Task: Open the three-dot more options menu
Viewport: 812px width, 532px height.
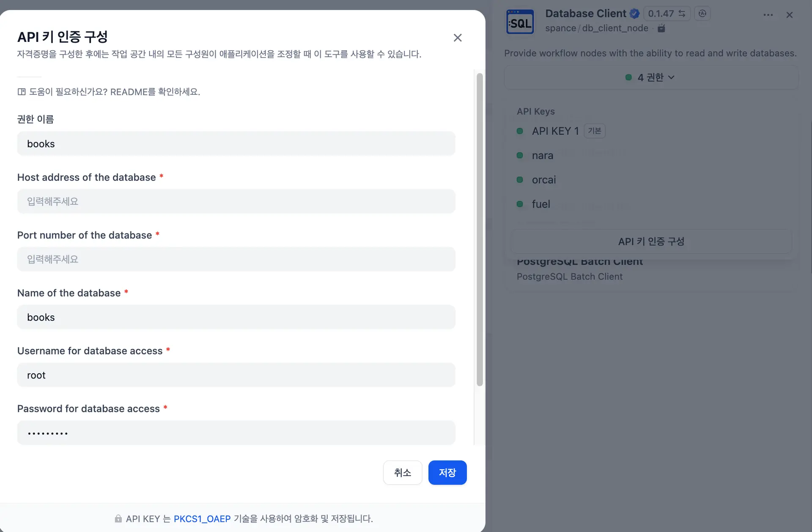Action: (x=768, y=15)
